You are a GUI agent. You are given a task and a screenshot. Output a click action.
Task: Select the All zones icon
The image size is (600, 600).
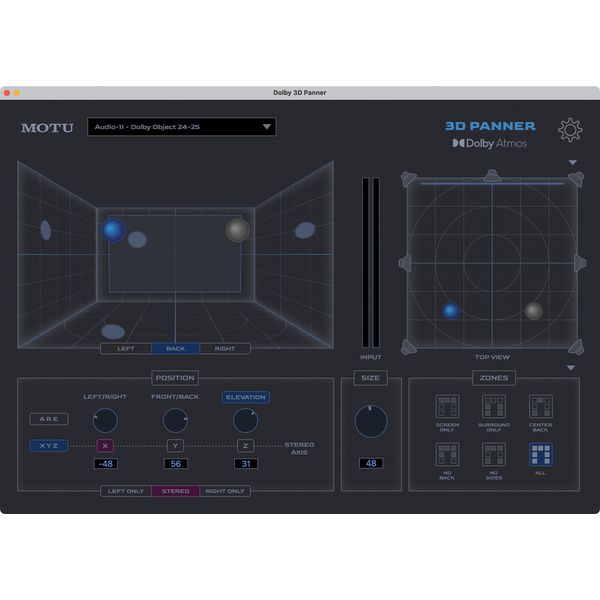(540, 454)
